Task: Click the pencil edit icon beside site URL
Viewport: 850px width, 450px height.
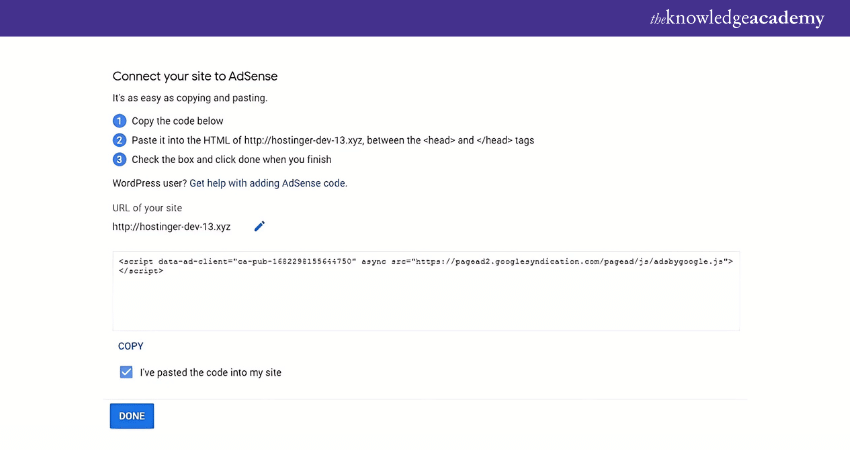Action: click(x=259, y=226)
